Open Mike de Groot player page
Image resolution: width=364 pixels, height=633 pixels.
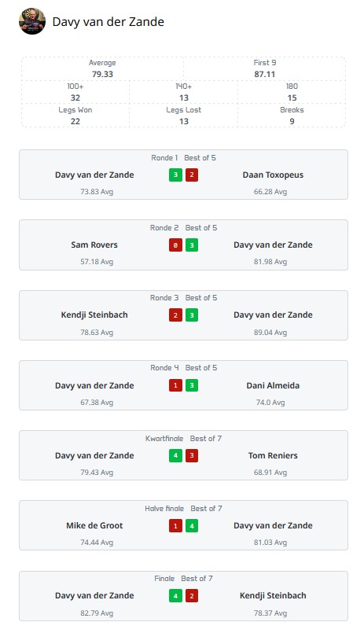pos(94,525)
